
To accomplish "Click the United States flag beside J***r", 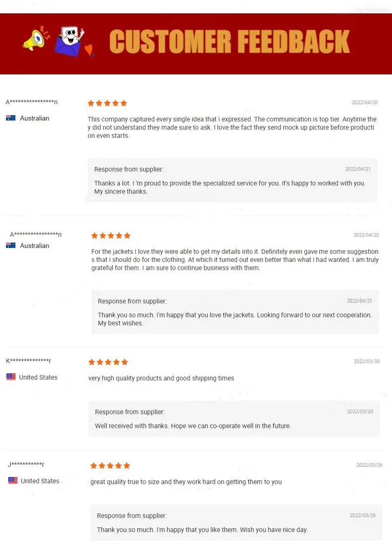I will 13,481.
